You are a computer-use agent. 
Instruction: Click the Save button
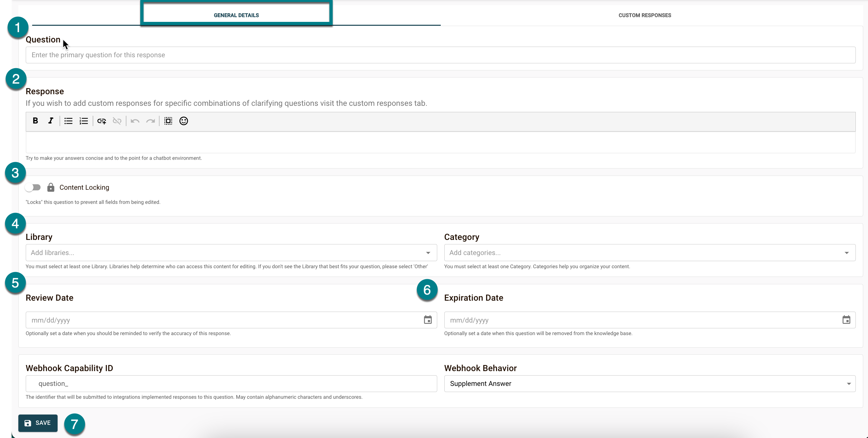pos(38,423)
